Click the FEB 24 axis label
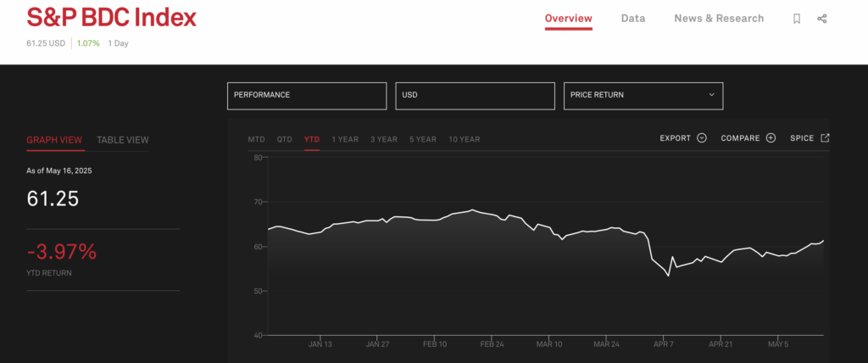Image resolution: width=868 pixels, height=363 pixels. pyautogui.click(x=492, y=344)
